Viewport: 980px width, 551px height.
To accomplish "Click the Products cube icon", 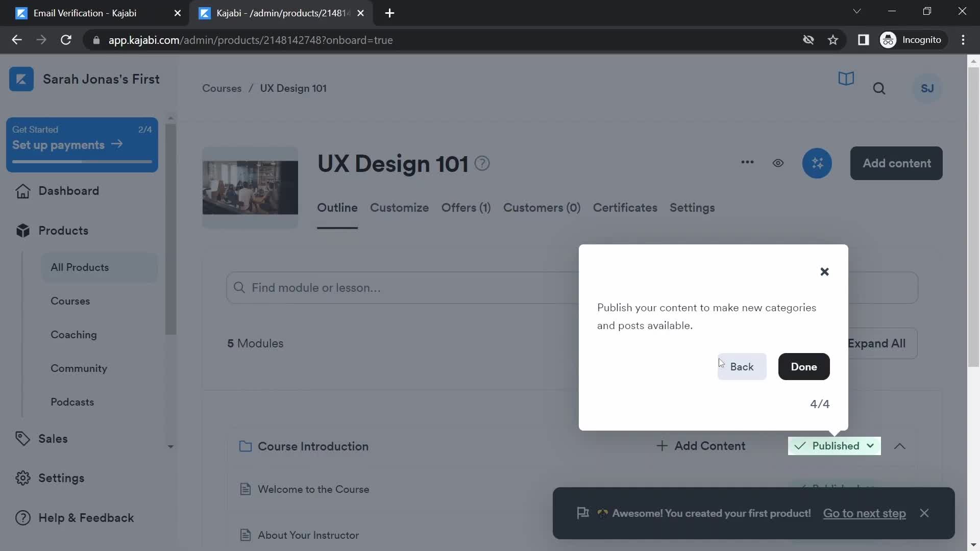I will click(22, 231).
